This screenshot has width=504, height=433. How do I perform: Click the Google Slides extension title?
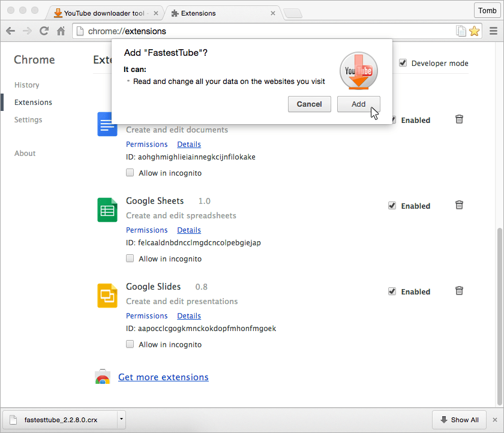(154, 287)
